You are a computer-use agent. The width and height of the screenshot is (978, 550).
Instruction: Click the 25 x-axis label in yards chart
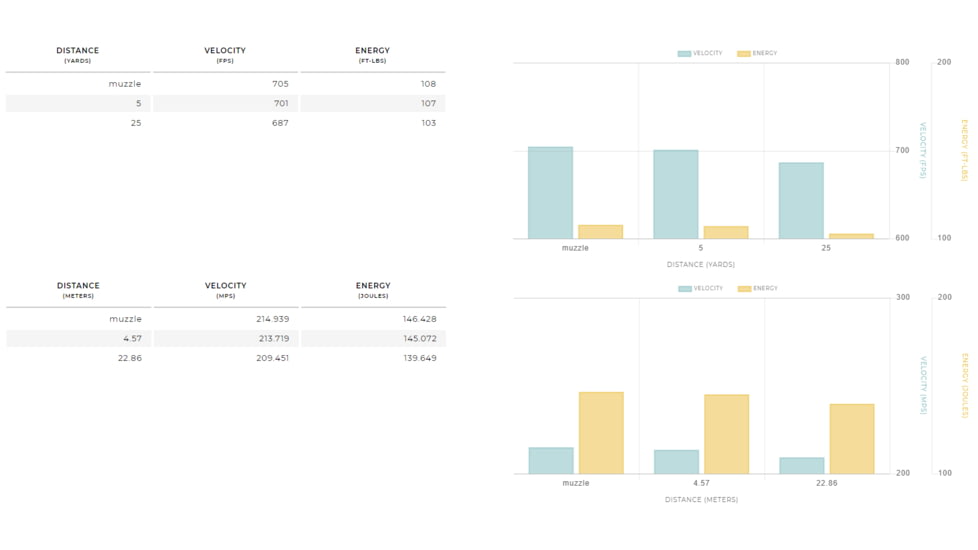[x=826, y=248]
